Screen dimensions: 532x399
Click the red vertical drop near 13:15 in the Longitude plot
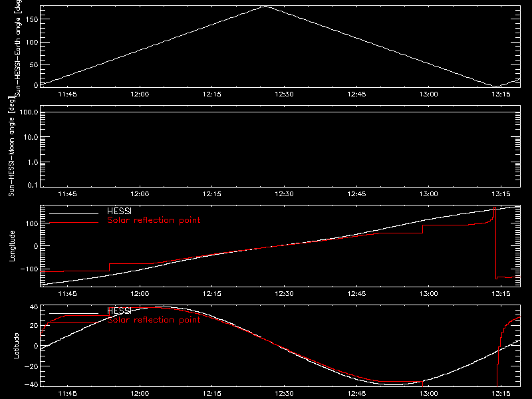pos(495,243)
